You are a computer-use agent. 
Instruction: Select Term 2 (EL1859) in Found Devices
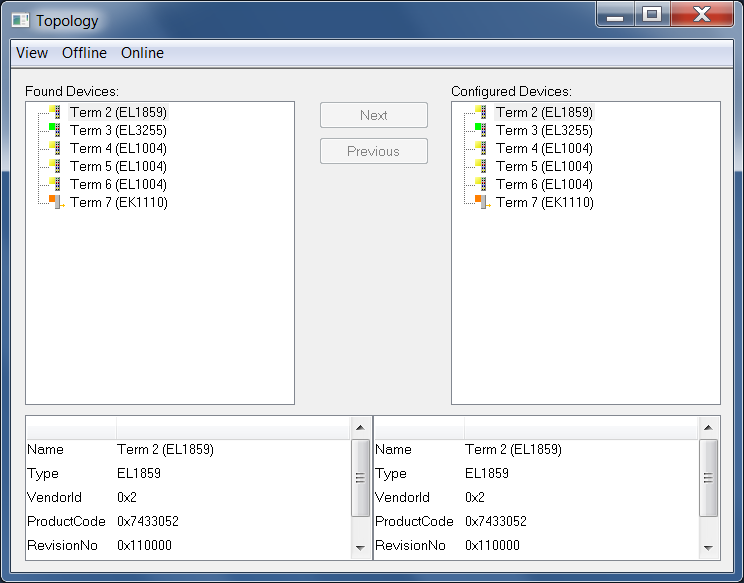pos(118,112)
